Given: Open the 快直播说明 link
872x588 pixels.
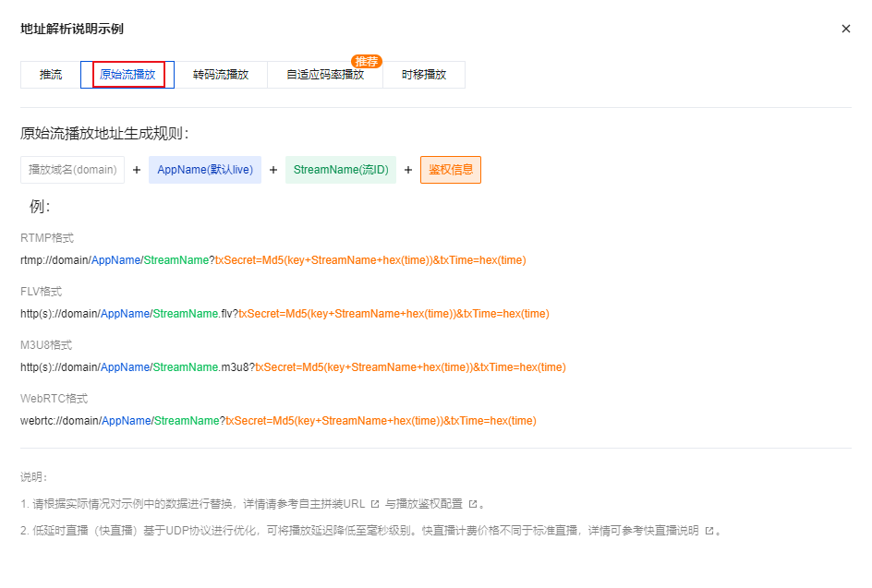Looking at the screenshot, I should (671, 531).
